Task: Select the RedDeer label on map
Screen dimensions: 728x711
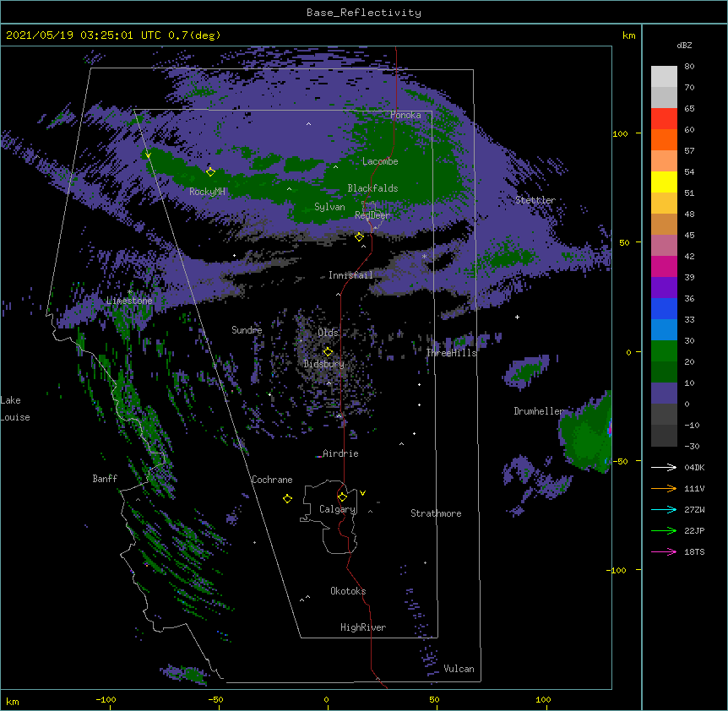Action: 372,215
